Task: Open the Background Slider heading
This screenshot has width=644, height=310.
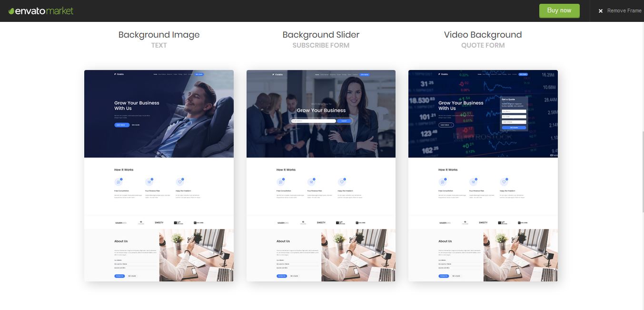Action: tap(321, 35)
